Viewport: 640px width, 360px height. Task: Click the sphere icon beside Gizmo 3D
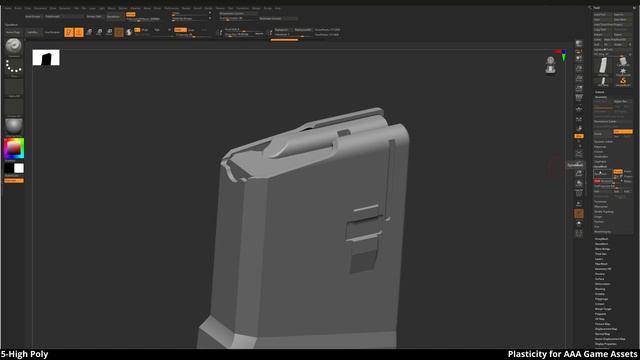coord(129,32)
